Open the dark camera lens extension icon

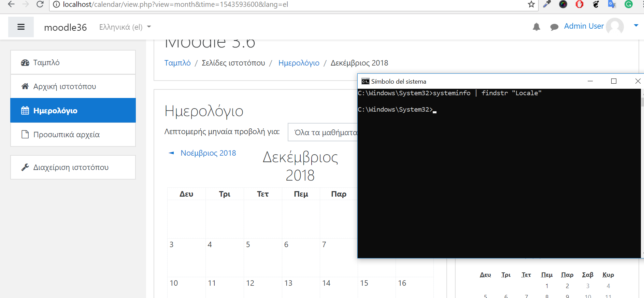coord(563,4)
